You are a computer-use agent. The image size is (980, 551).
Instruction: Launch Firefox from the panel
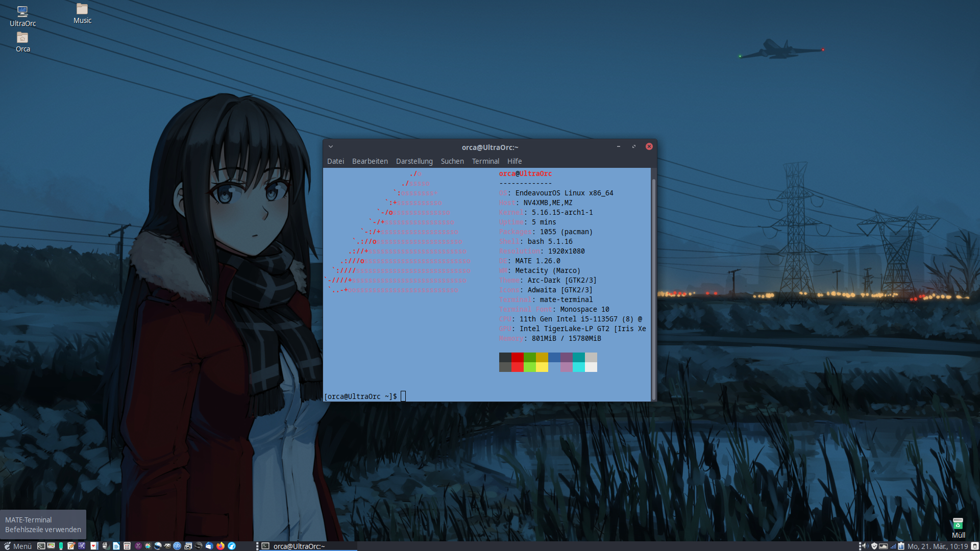tap(220, 546)
